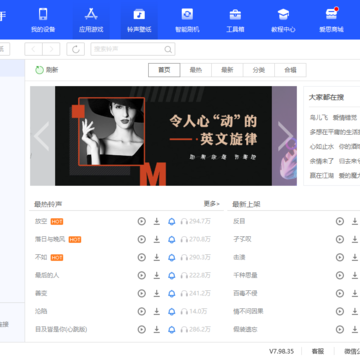
Task: Download the ringtone 最后的人
Action: [x=157, y=275]
